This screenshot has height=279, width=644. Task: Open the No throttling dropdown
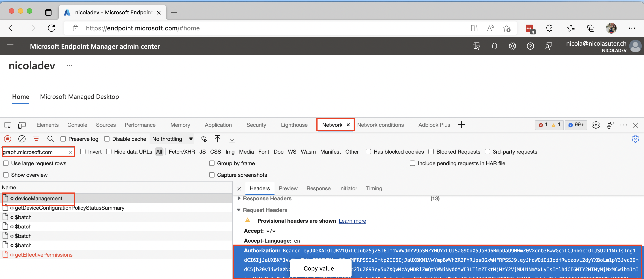[x=172, y=139]
